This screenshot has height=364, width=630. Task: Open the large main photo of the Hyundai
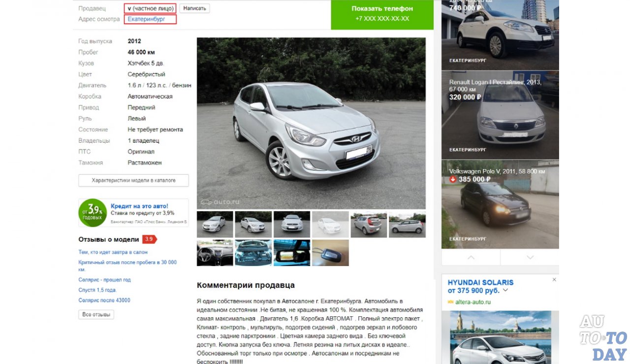point(311,123)
